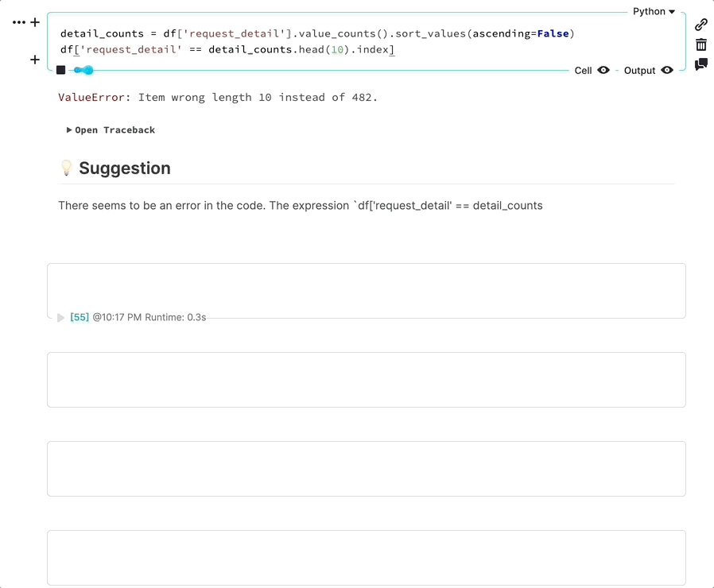This screenshot has width=714, height=588.
Task: Copy the cell link with the chain icon
Action: pyautogui.click(x=701, y=25)
